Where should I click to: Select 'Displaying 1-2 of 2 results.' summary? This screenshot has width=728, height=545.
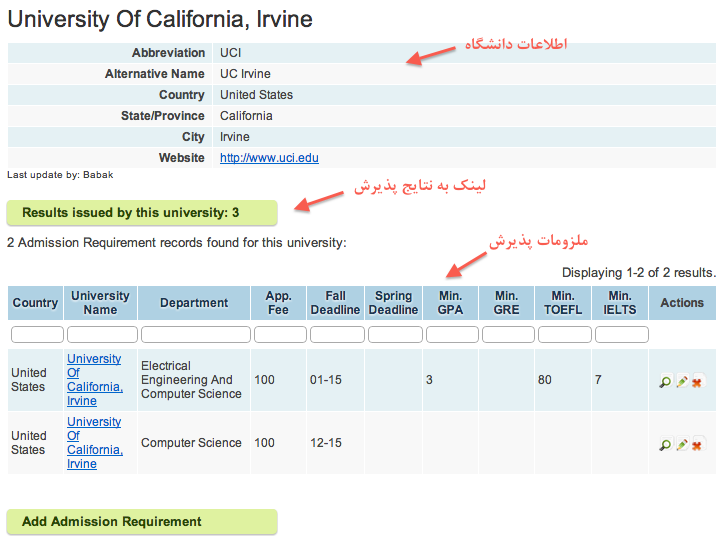point(639,272)
